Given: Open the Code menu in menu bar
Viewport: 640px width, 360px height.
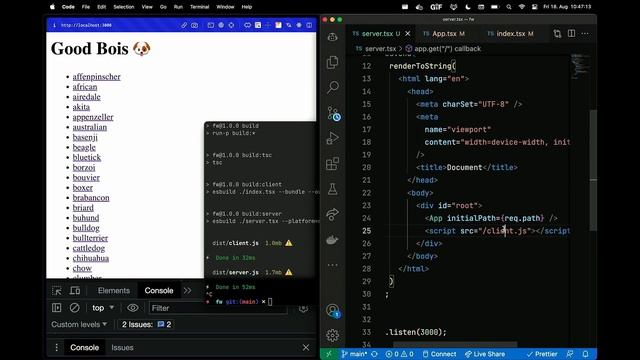Looking at the screenshot, I should 68,7.
